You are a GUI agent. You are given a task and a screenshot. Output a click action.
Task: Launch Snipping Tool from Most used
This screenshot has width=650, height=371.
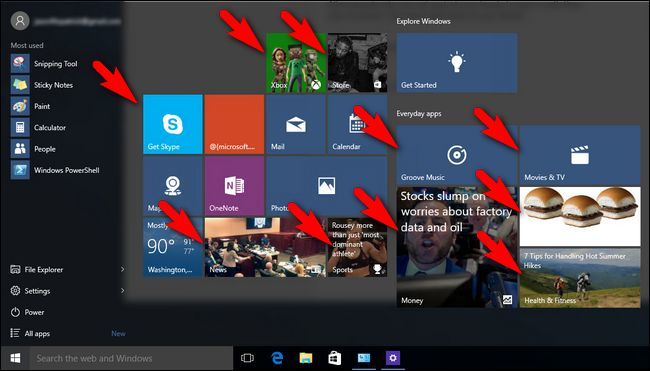[x=56, y=63]
